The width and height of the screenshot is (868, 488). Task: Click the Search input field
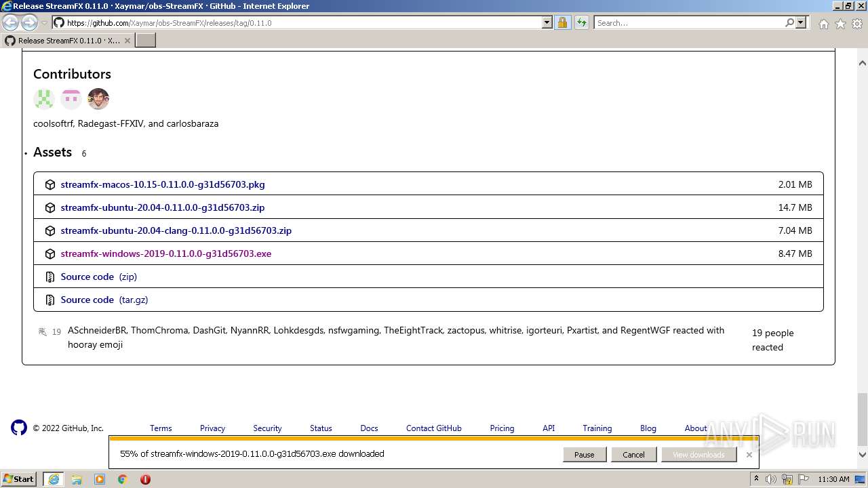(688, 22)
